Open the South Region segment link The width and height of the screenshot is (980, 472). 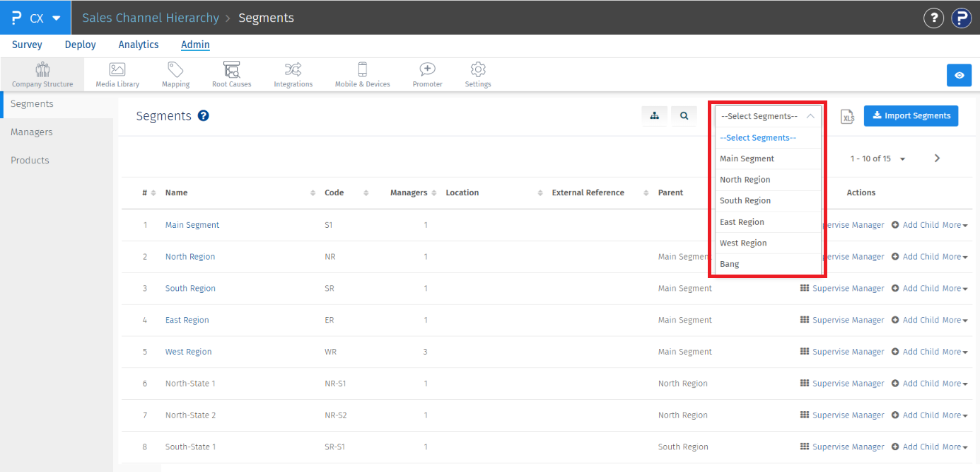click(x=190, y=289)
